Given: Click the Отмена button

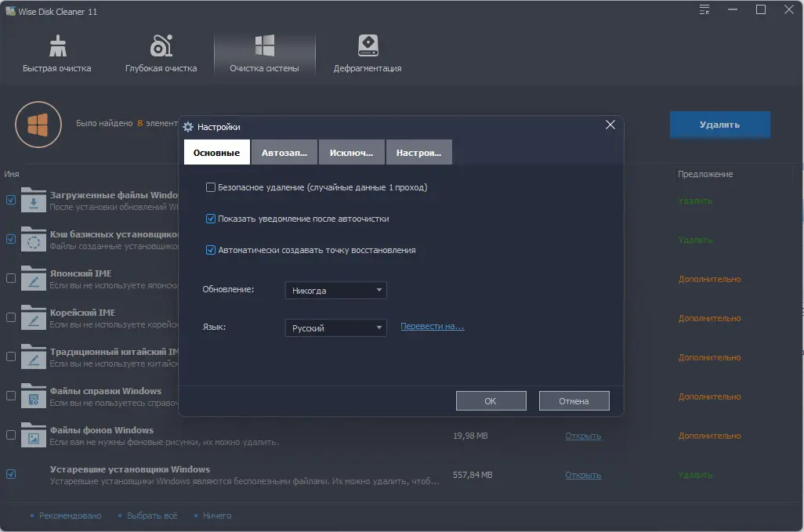Looking at the screenshot, I should (574, 401).
